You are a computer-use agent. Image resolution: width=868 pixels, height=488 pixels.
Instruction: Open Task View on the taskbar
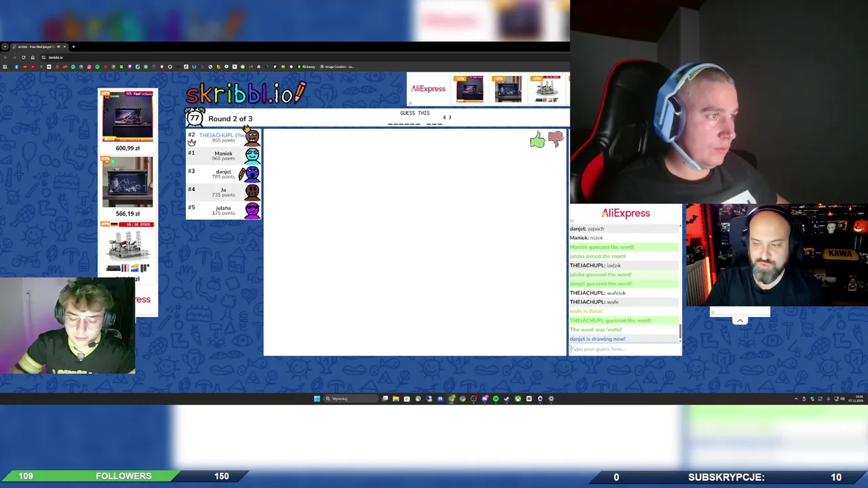pyautogui.click(x=384, y=399)
